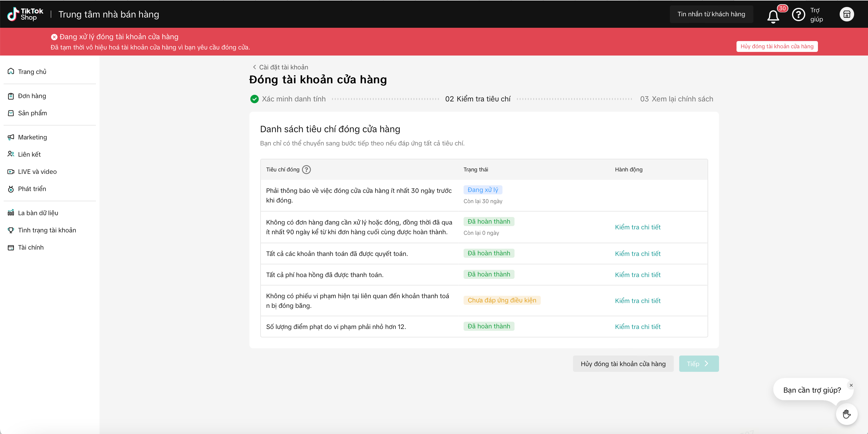Click the Trang chủ home icon
This screenshot has height=434, width=868.
11,71
